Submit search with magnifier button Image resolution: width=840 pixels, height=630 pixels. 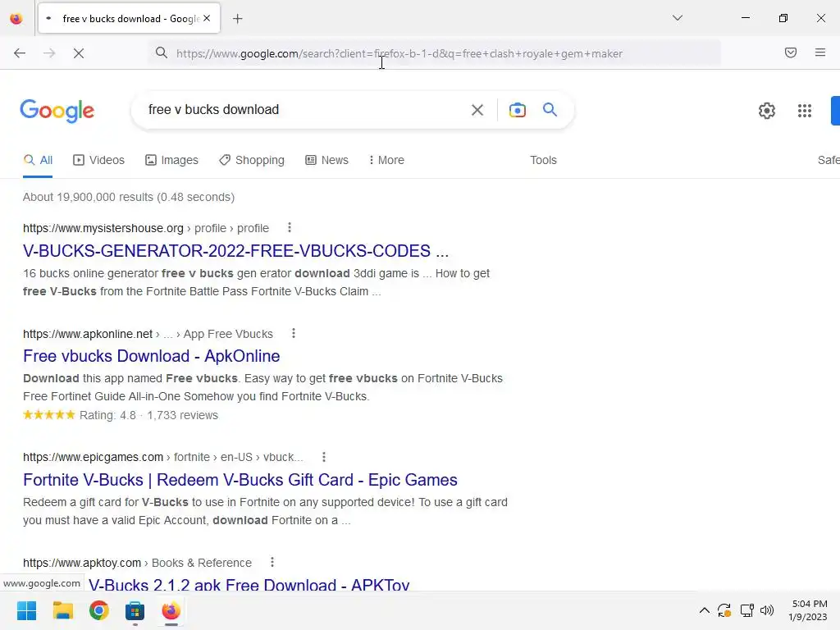tap(550, 110)
